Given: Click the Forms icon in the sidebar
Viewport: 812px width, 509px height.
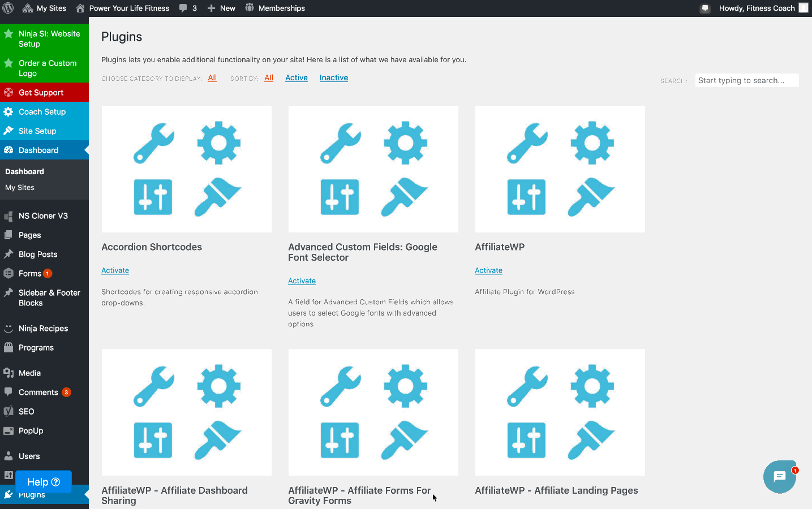Looking at the screenshot, I should (8, 273).
